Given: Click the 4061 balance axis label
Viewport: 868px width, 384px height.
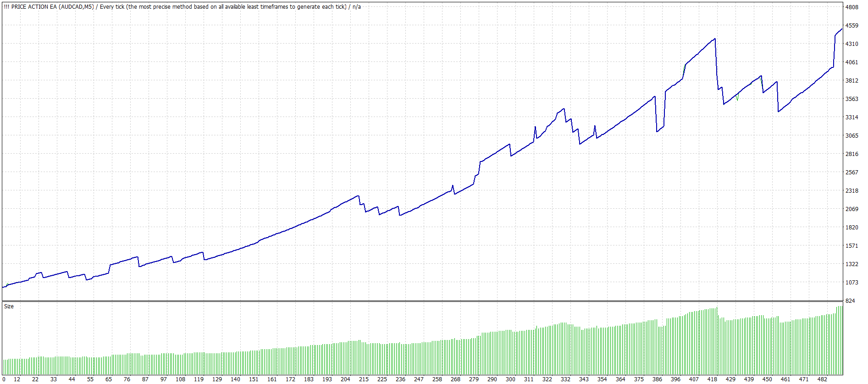Looking at the screenshot, I should (x=852, y=62).
